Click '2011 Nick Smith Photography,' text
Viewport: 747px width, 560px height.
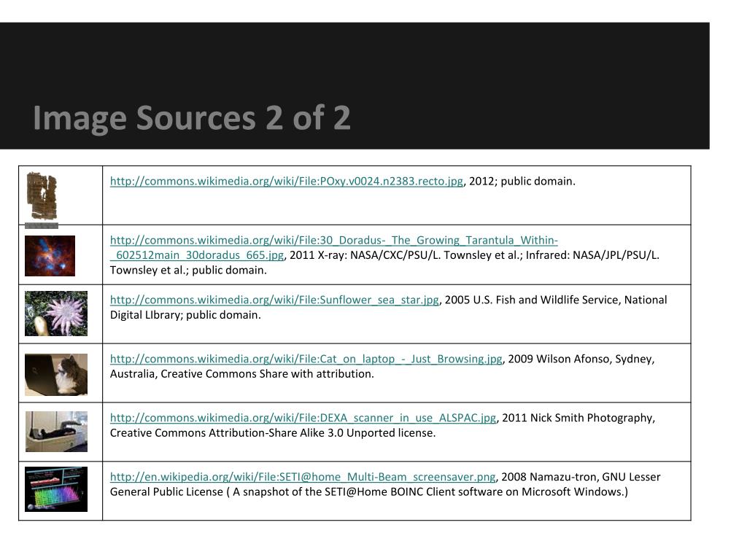(x=578, y=418)
